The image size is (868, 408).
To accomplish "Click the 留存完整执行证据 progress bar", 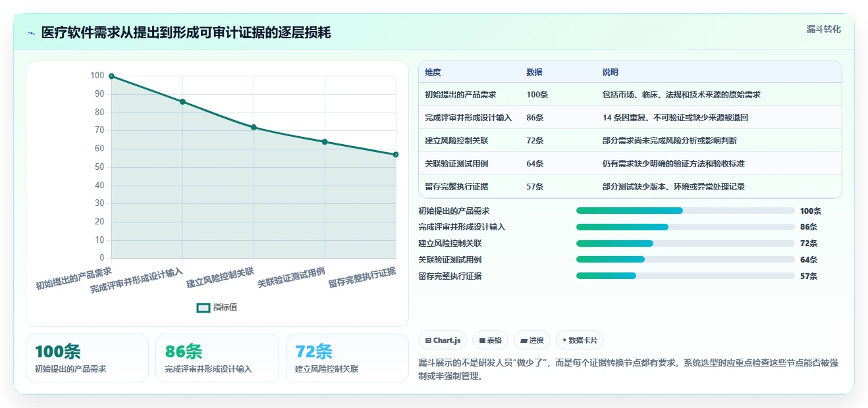I will point(685,276).
